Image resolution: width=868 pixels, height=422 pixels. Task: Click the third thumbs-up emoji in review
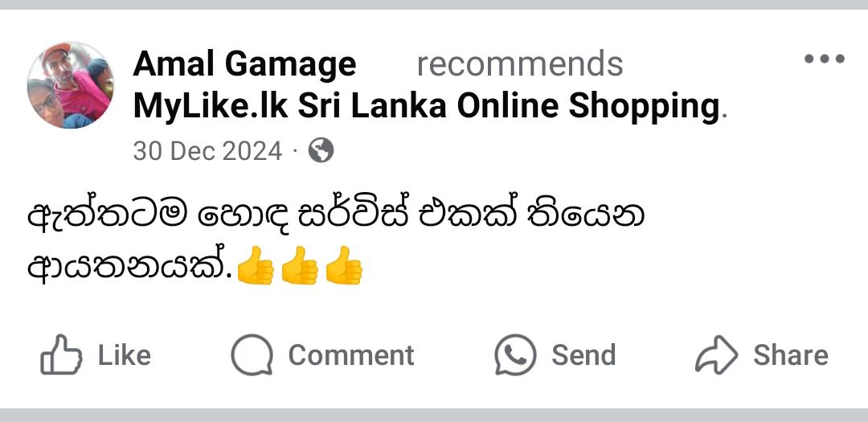344,266
